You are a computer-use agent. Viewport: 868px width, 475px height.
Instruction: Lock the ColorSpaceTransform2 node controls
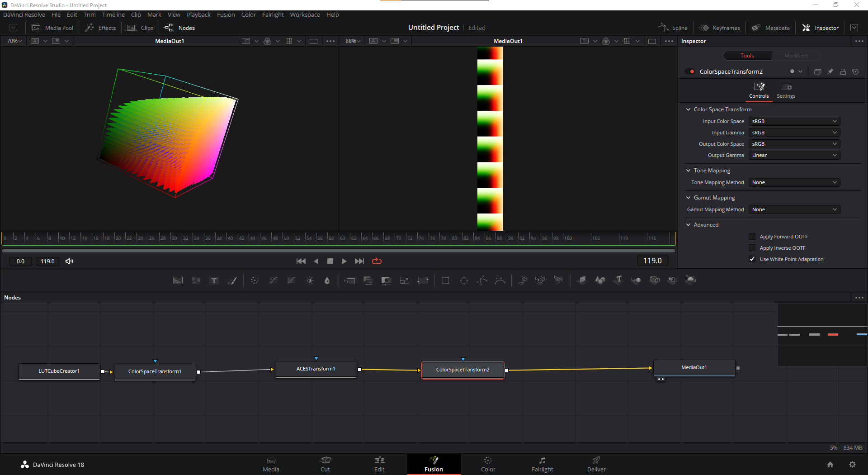pyautogui.click(x=843, y=71)
